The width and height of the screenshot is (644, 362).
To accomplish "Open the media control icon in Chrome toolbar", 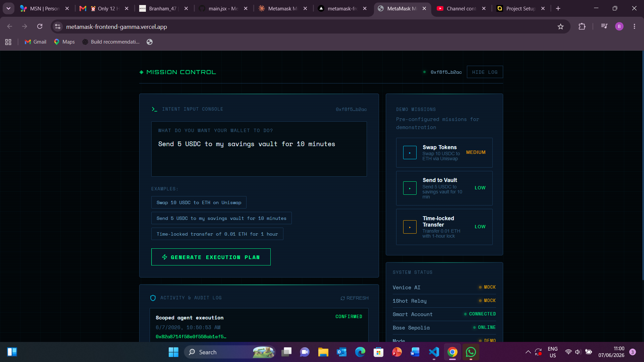I will (604, 26).
